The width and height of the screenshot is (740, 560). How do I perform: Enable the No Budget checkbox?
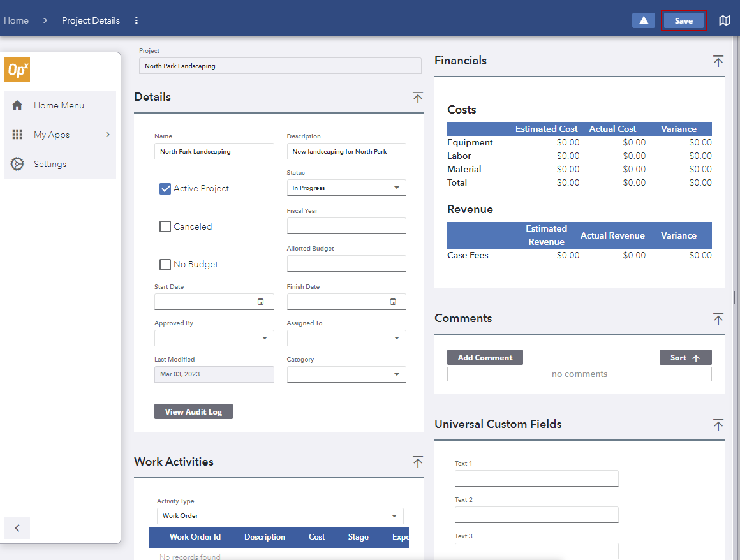click(x=165, y=265)
